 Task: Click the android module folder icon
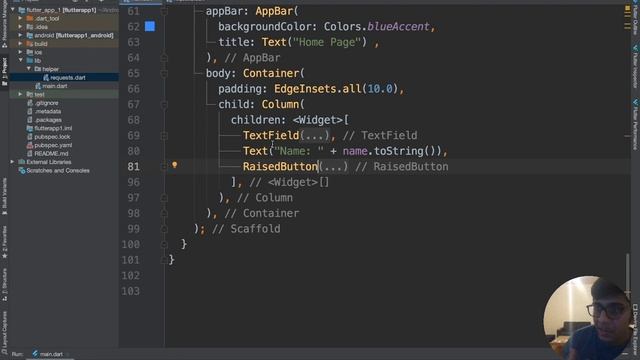click(29, 35)
